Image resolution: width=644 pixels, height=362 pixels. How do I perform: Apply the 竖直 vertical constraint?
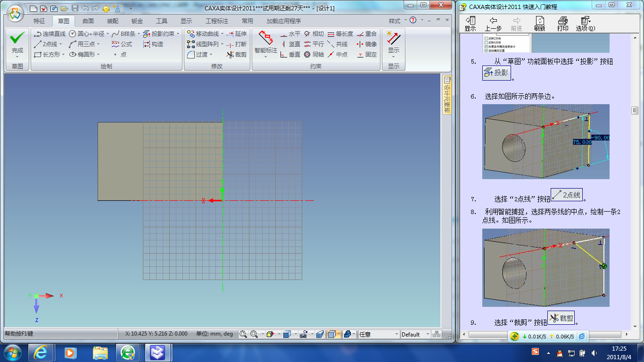pyautogui.click(x=290, y=44)
